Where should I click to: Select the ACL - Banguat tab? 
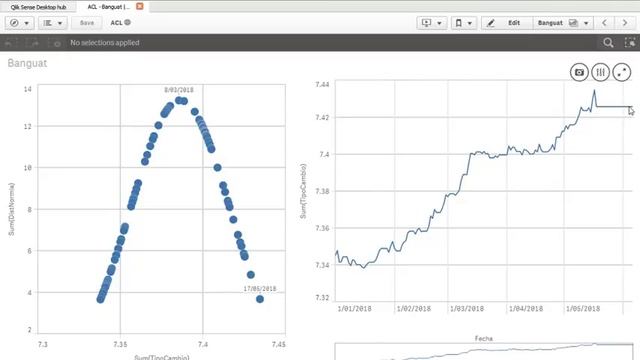(109, 7)
